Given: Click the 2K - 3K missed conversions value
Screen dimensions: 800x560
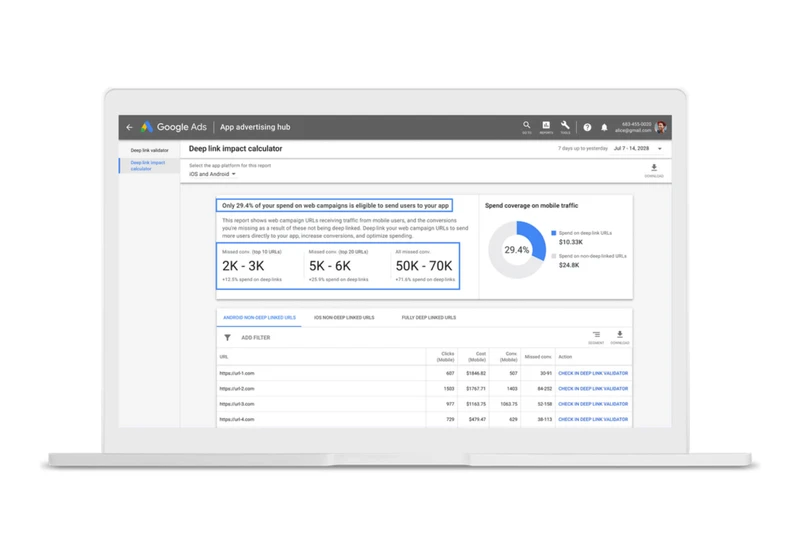Looking at the screenshot, I should pyautogui.click(x=243, y=266).
